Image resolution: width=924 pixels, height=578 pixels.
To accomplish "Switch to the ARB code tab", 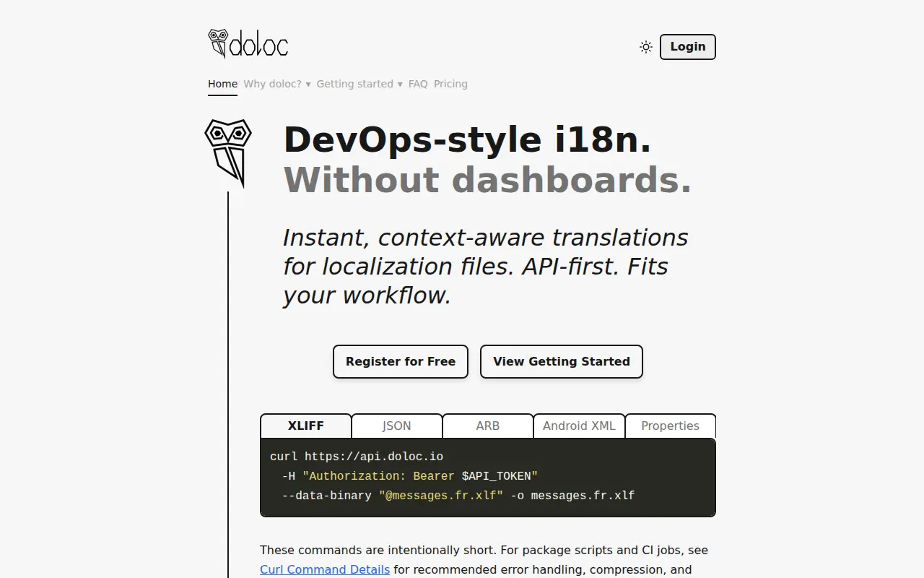I will (488, 426).
